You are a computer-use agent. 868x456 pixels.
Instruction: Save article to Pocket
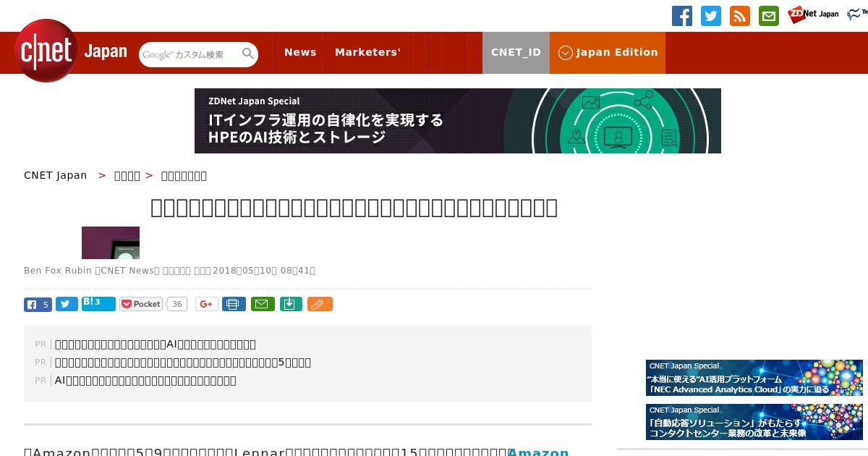coord(141,304)
